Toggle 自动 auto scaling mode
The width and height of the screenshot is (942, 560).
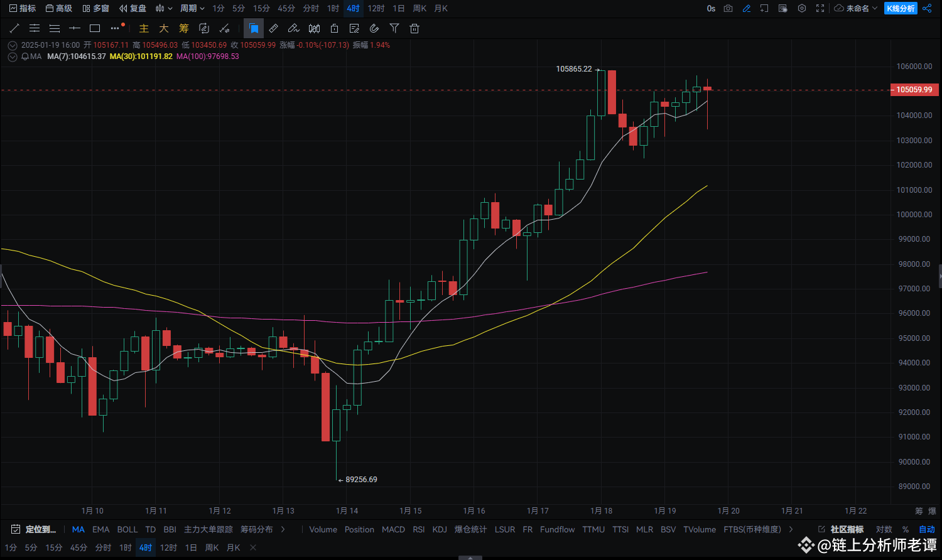[x=927, y=529]
